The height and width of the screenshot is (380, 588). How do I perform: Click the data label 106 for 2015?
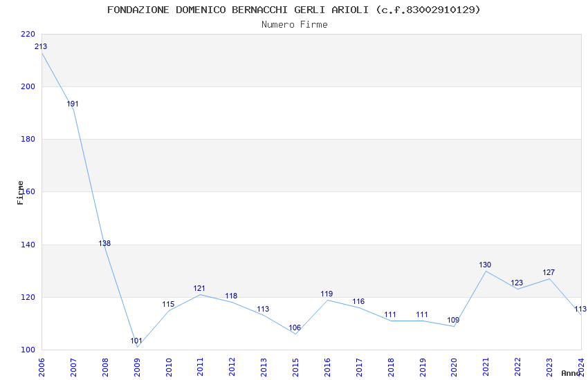click(295, 327)
